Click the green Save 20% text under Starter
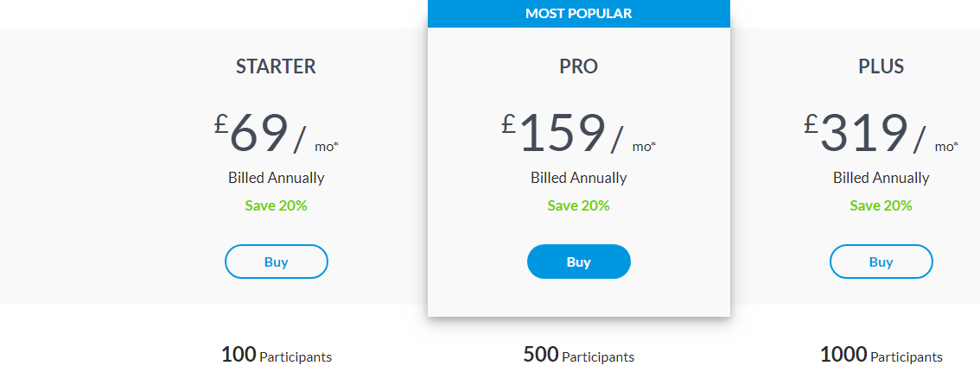The width and height of the screenshot is (980, 372). pyautogui.click(x=277, y=205)
